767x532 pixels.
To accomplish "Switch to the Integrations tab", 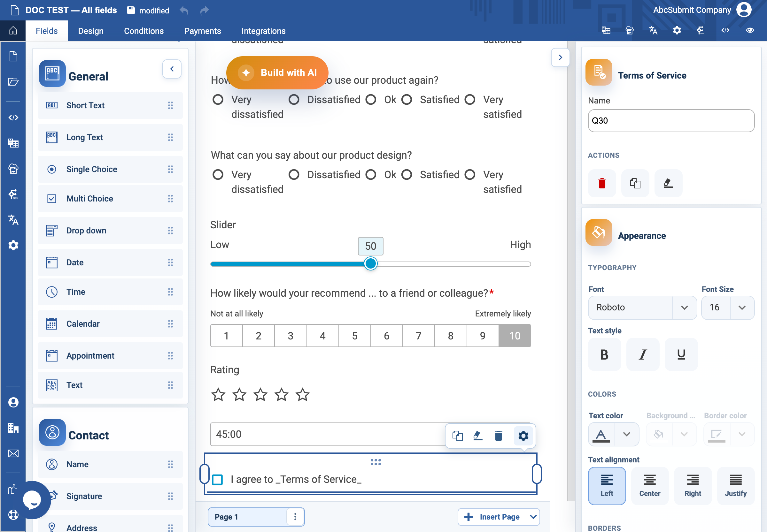I will pos(264,31).
